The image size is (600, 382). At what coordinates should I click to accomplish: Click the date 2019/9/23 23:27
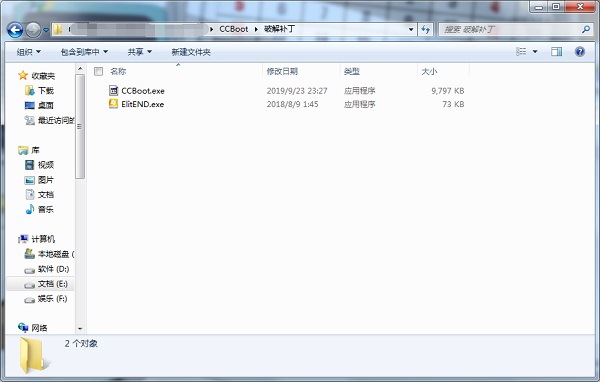[x=297, y=91]
